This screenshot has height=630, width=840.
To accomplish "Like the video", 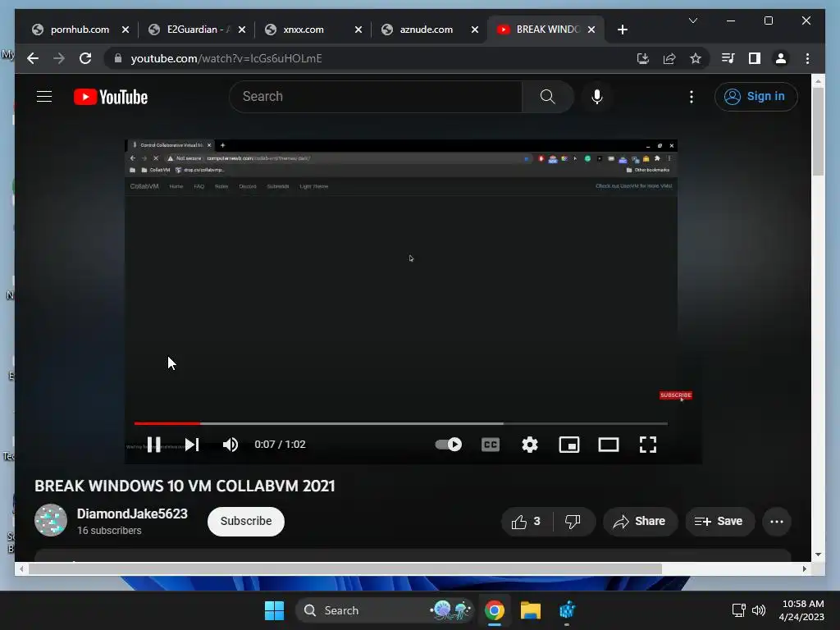I will point(527,522).
